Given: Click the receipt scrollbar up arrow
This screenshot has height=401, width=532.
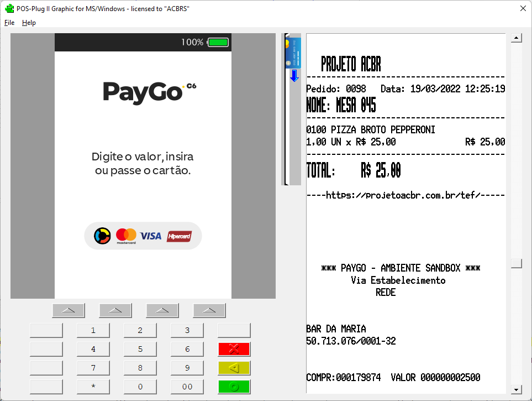Looking at the screenshot, I should click(x=517, y=38).
